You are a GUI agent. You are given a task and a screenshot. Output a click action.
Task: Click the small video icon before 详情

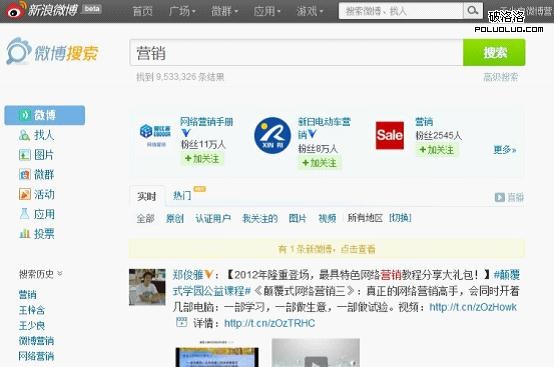[182, 322]
